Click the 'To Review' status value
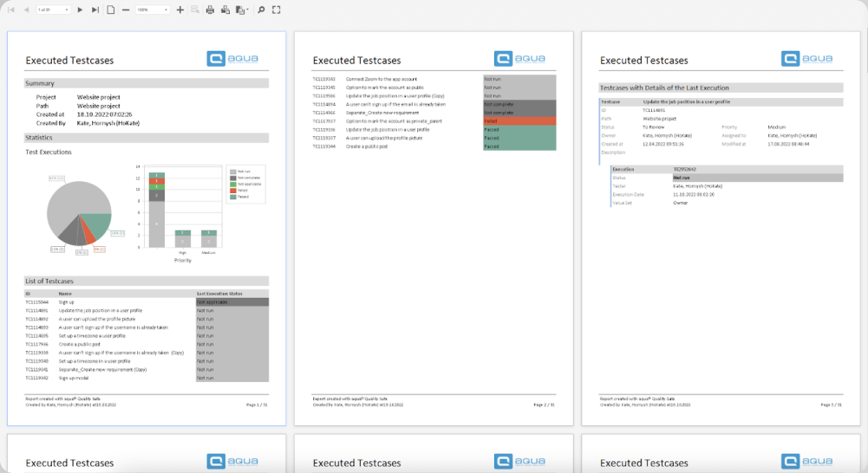 coord(653,127)
